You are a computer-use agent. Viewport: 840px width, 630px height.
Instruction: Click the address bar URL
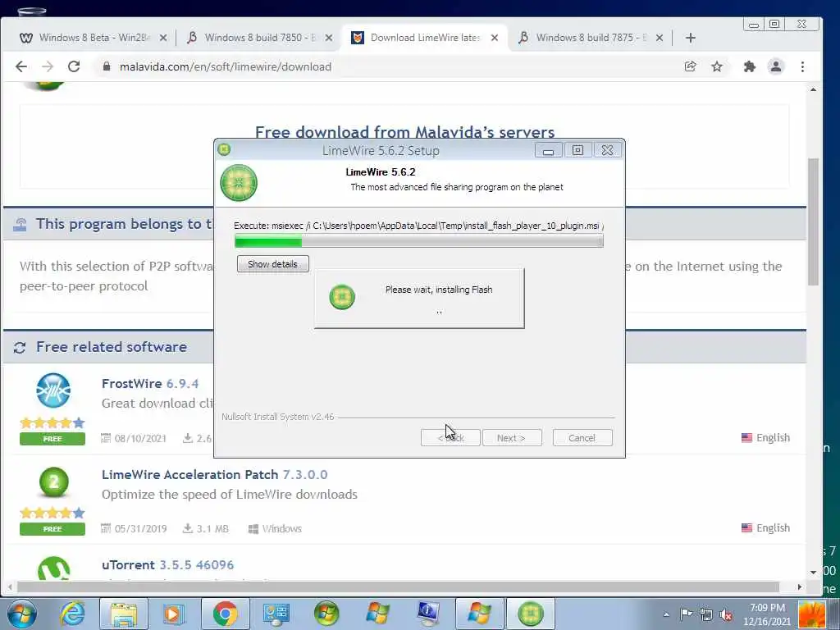point(226,66)
